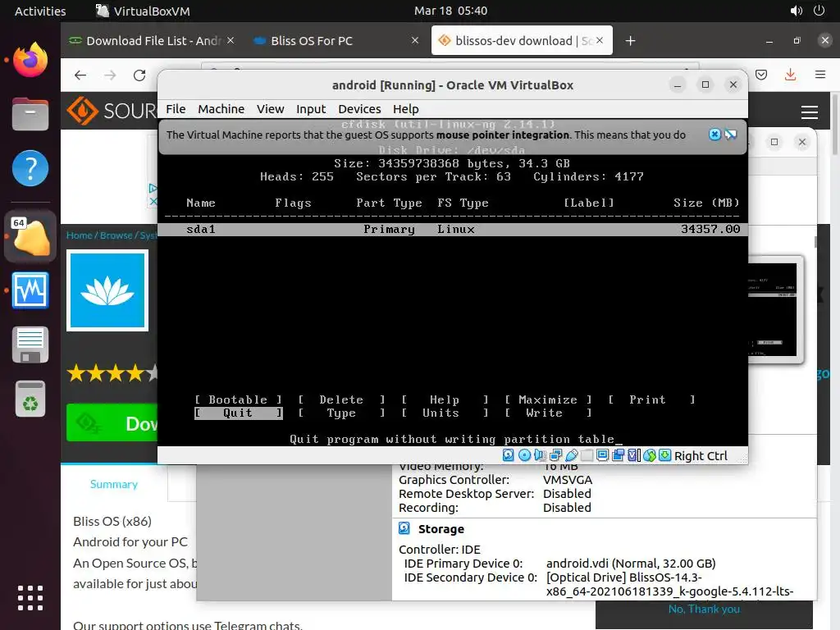Image resolution: width=840 pixels, height=630 pixels.
Task: Open Trash from the Ubuntu dock
Action: (x=30, y=399)
